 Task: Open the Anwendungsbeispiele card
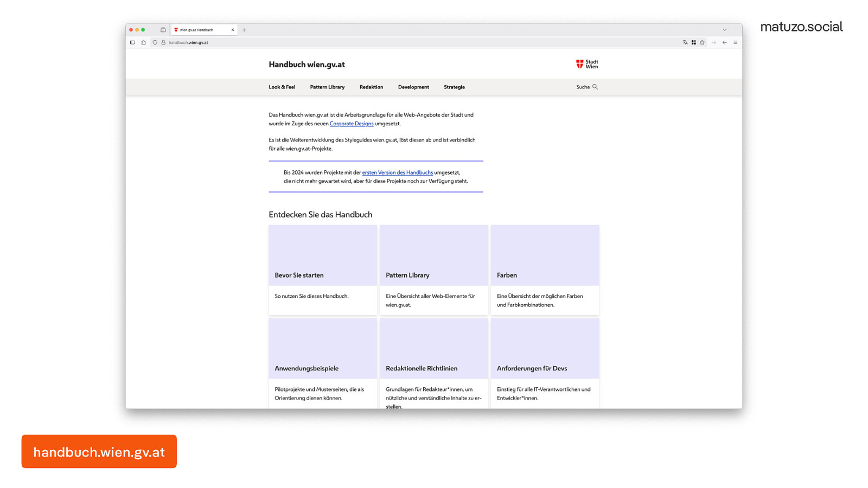[x=323, y=363]
